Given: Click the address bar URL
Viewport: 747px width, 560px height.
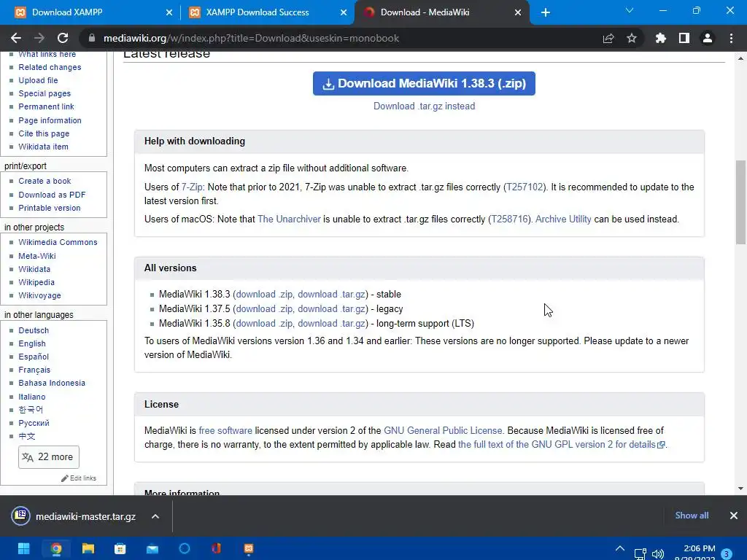Looking at the screenshot, I should pos(251,38).
